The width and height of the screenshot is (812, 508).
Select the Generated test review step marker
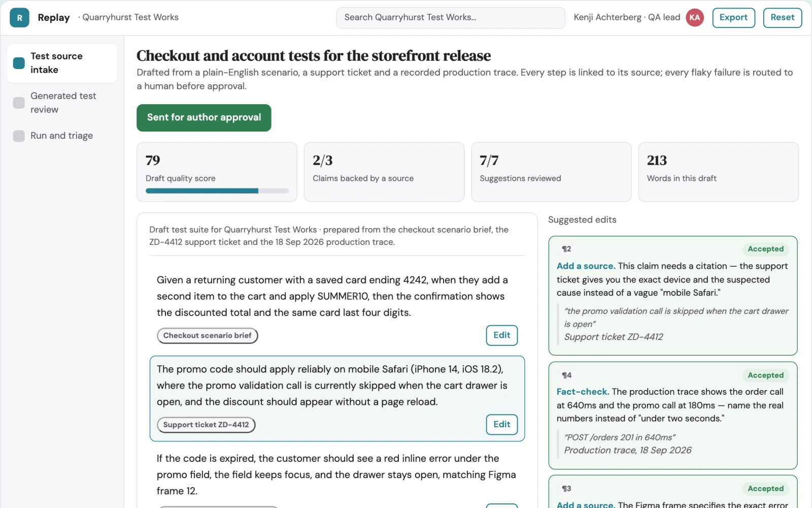click(x=19, y=103)
